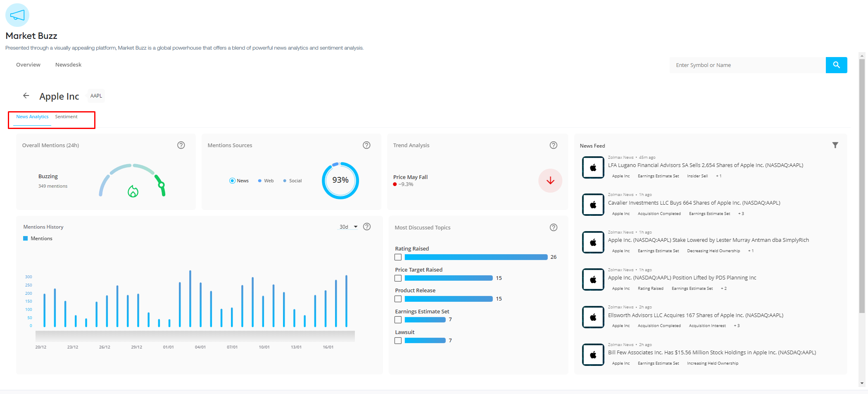
Task: Check the Product Release topic checkbox
Action: click(x=398, y=299)
